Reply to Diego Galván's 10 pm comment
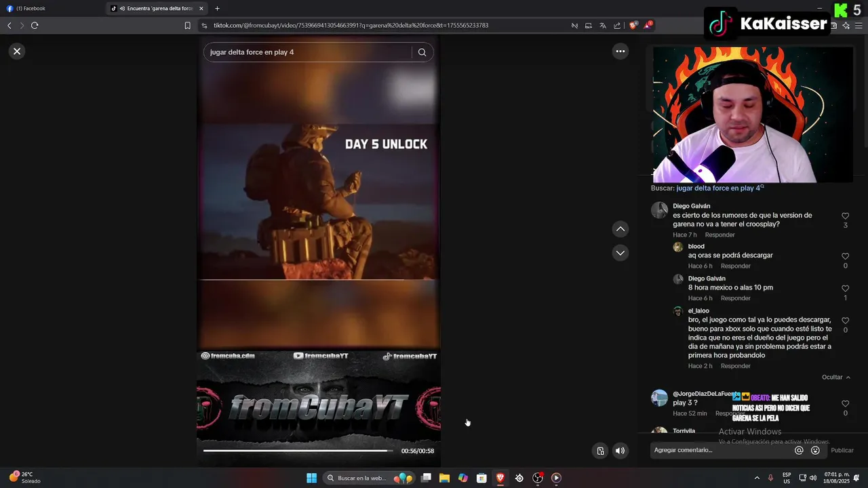 [735, 298]
